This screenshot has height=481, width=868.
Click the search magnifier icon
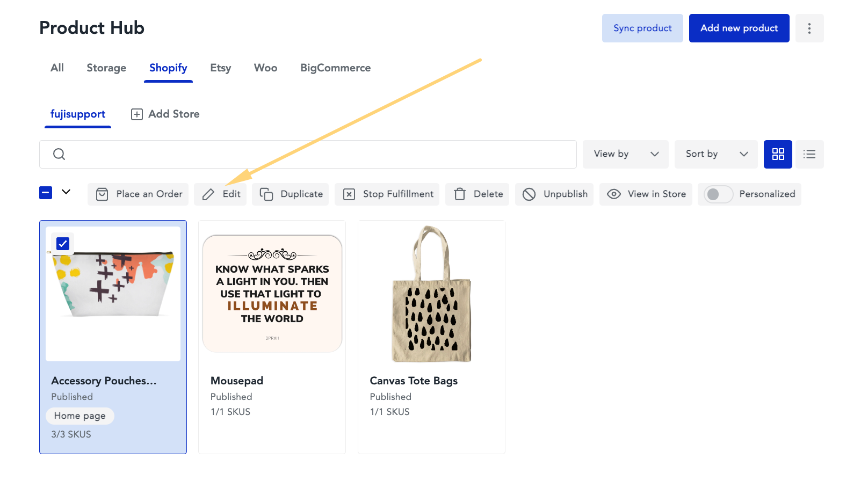click(x=59, y=154)
